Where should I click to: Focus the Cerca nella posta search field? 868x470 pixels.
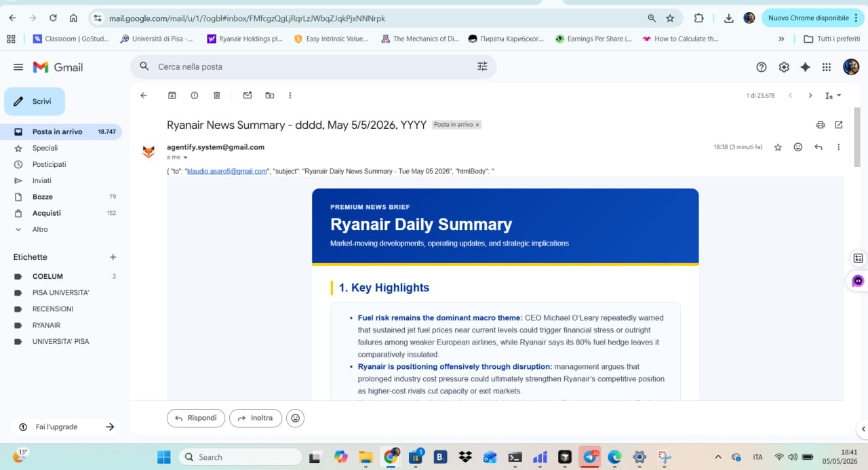tap(313, 66)
